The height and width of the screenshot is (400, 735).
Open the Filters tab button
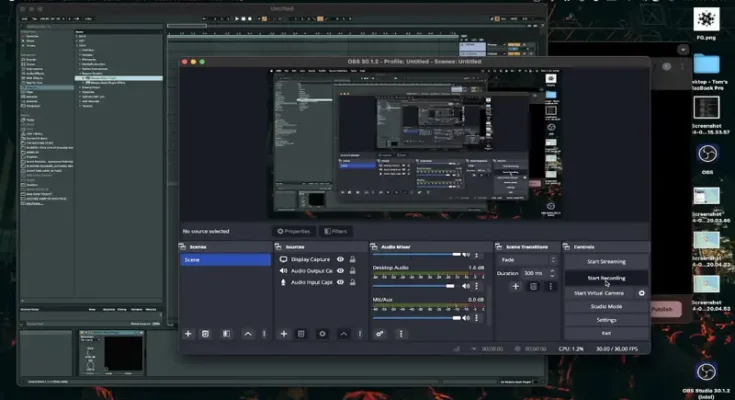(336, 231)
